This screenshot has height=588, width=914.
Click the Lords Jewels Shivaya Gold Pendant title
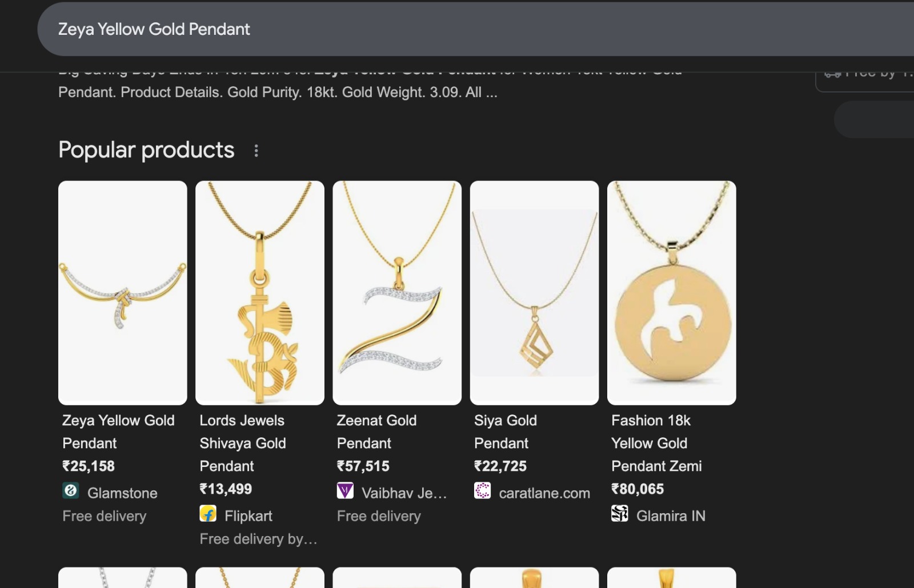tap(242, 443)
